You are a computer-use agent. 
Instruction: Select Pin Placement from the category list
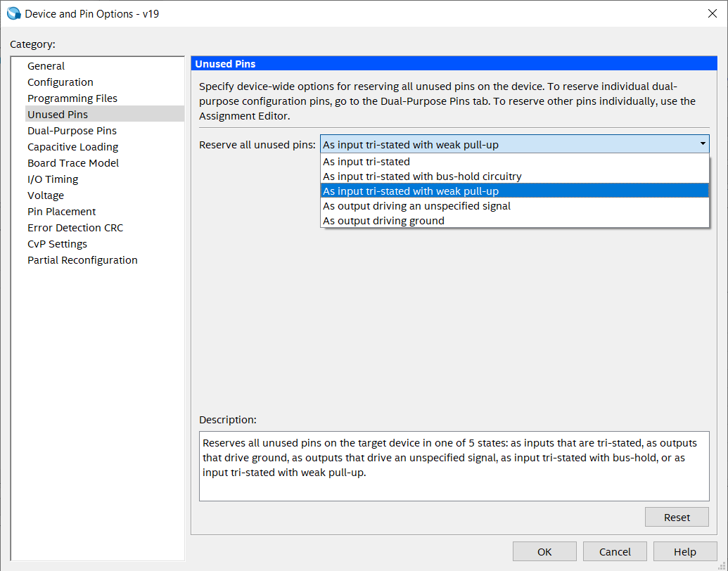61,211
